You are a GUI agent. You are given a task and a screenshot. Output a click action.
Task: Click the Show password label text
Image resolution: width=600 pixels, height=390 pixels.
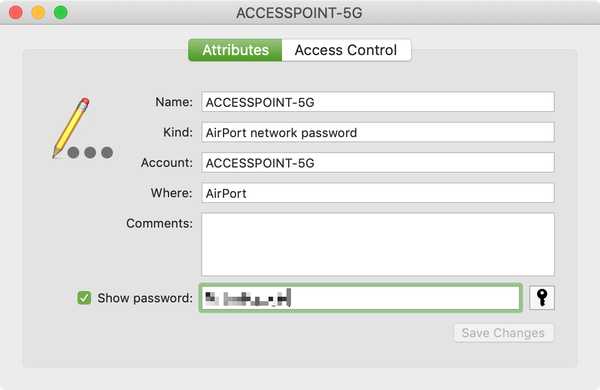point(145,298)
